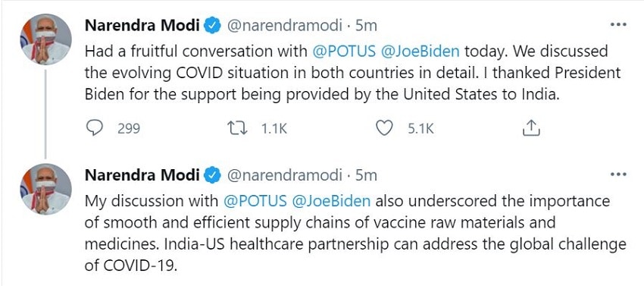
Task: Open the more options menu of the second tweet
Action: [x=618, y=175]
